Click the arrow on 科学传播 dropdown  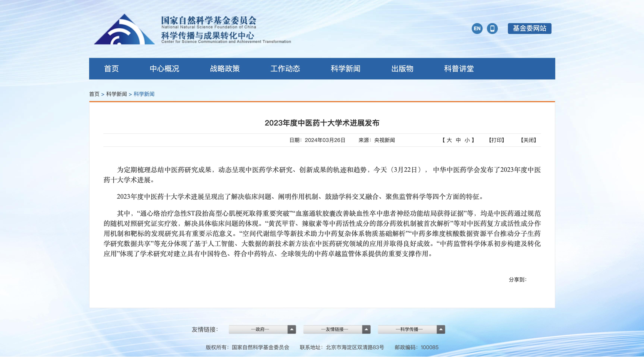441,329
